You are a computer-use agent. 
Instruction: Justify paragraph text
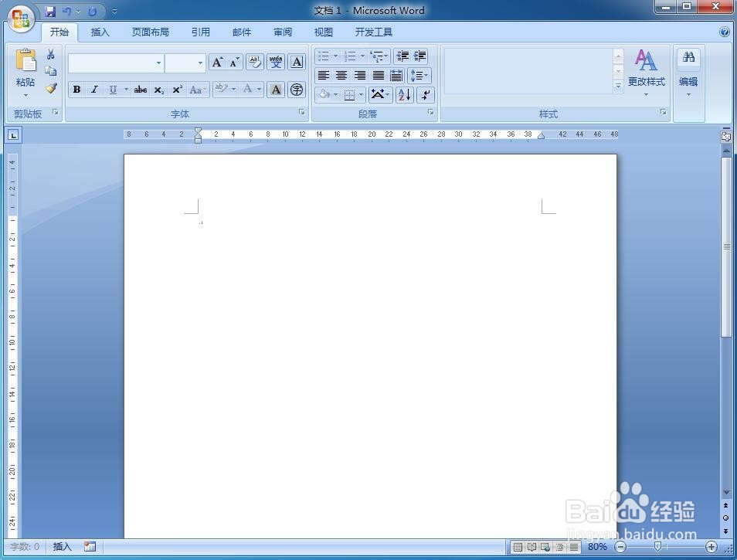click(379, 75)
